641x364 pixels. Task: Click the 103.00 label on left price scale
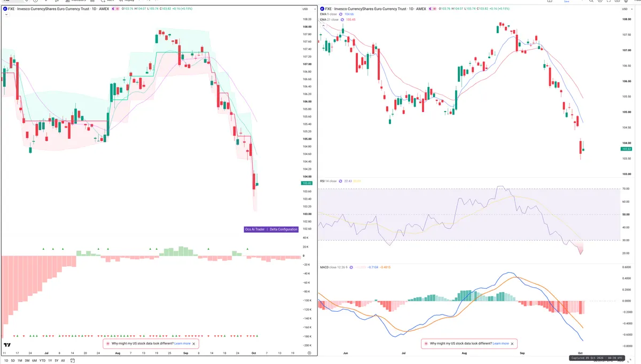(307, 214)
